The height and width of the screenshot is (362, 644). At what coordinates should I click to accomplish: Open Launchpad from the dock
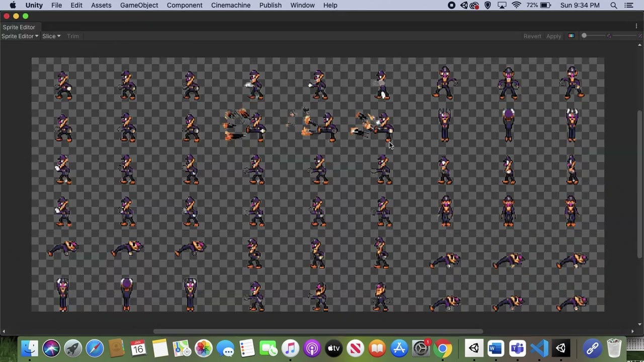tap(73, 348)
